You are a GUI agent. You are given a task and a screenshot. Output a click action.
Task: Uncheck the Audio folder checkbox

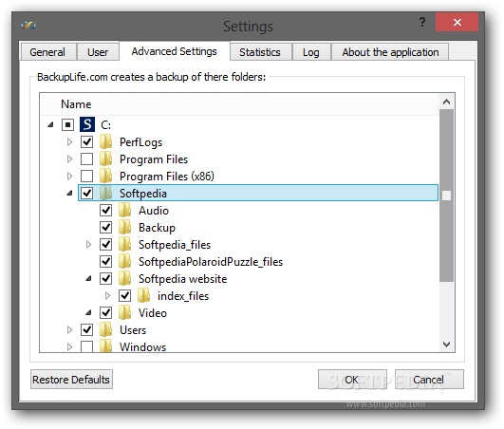click(105, 210)
